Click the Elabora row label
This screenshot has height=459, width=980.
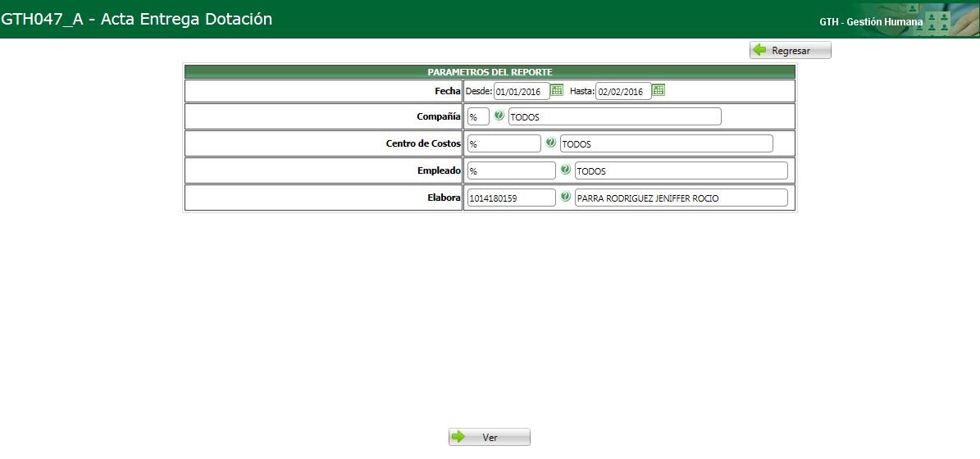pos(444,198)
